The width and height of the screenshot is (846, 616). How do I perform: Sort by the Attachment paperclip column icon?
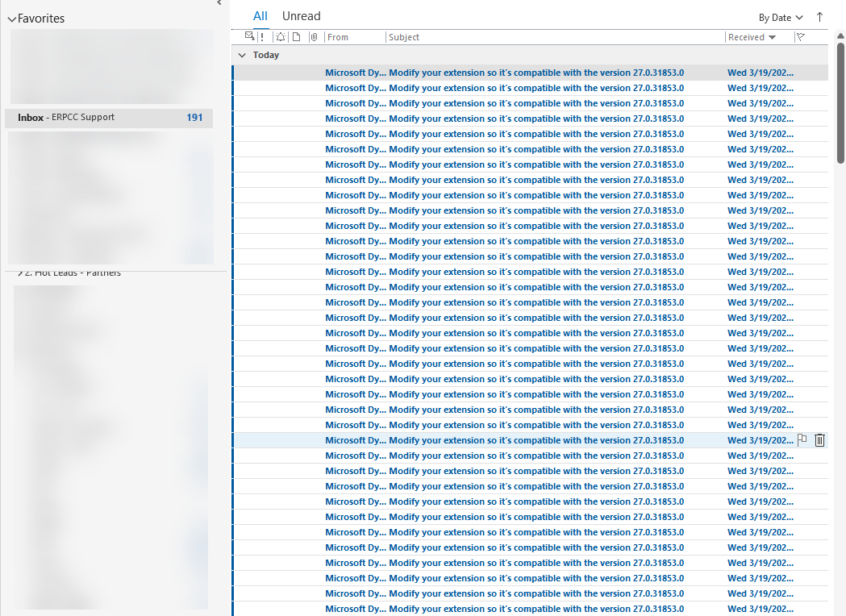(x=314, y=37)
